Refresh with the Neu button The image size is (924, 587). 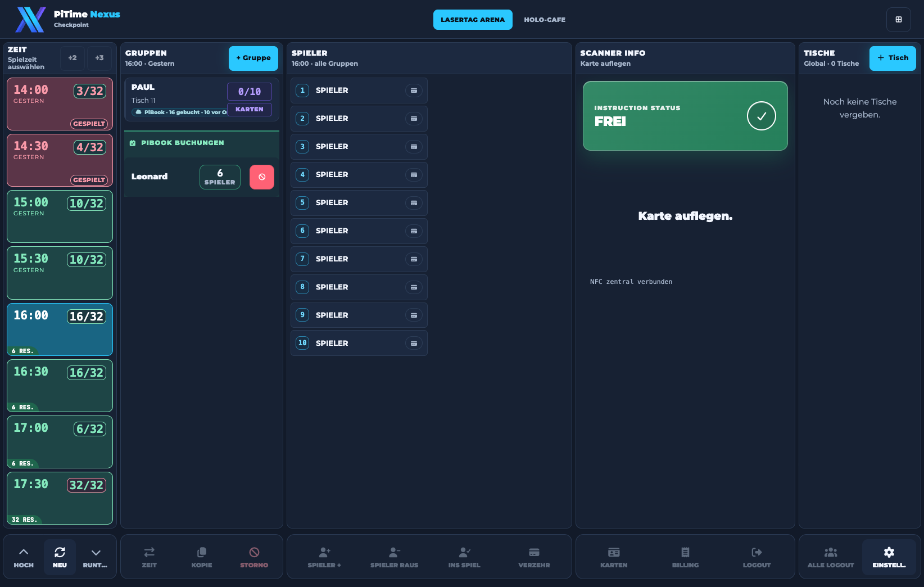tap(60, 557)
